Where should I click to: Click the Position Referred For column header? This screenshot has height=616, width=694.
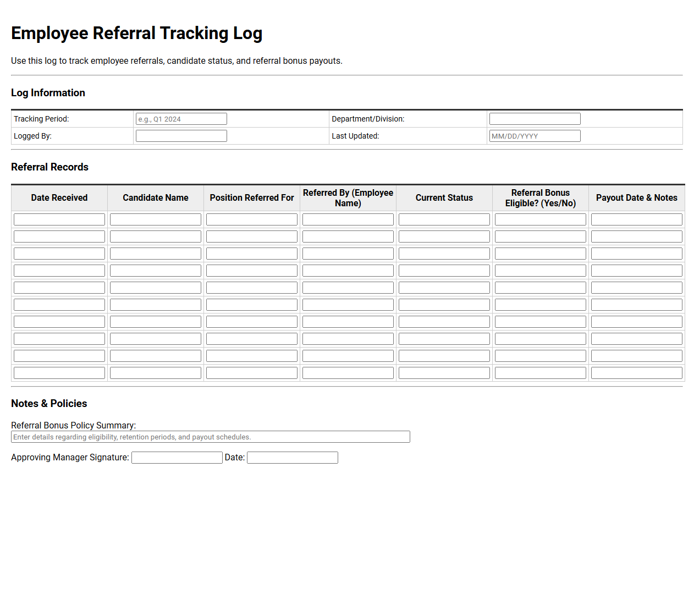[252, 198]
